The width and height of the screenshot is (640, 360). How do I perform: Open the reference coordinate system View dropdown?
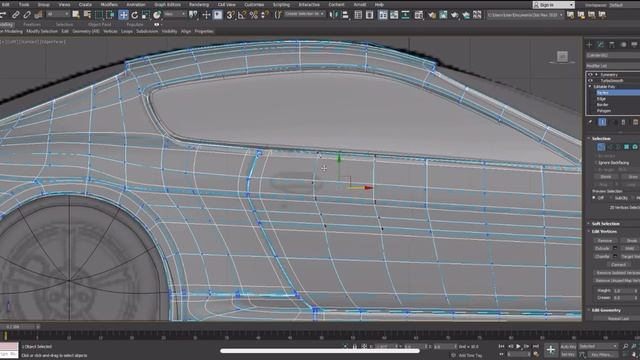(174, 14)
